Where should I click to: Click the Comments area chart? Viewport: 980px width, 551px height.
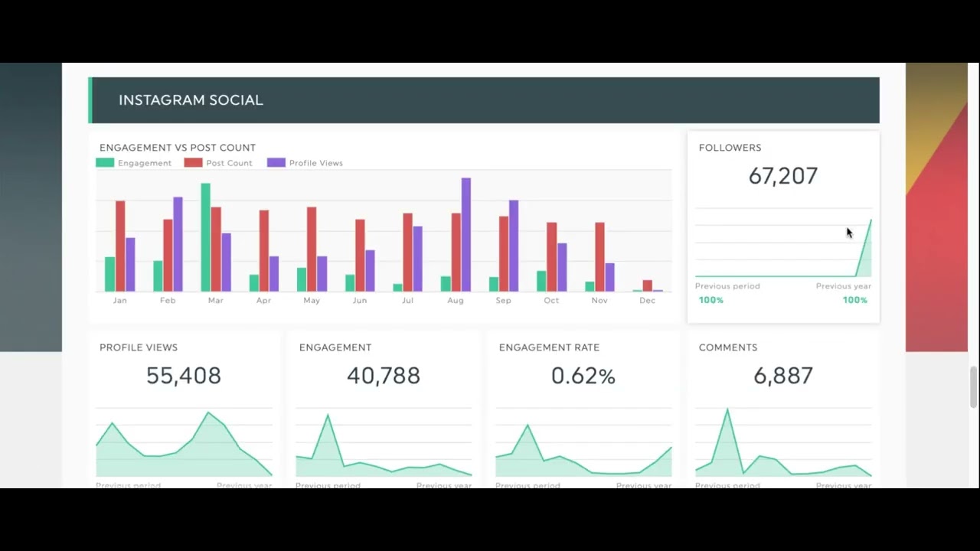click(x=783, y=443)
